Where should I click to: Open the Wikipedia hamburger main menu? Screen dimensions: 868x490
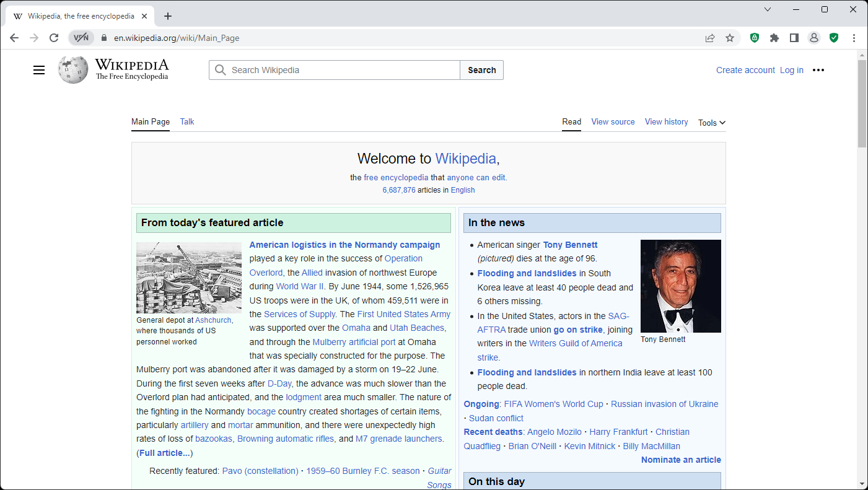39,70
